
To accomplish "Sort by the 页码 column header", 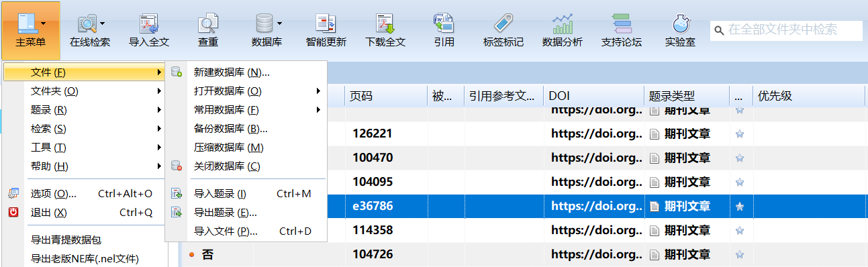I will coord(387,96).
